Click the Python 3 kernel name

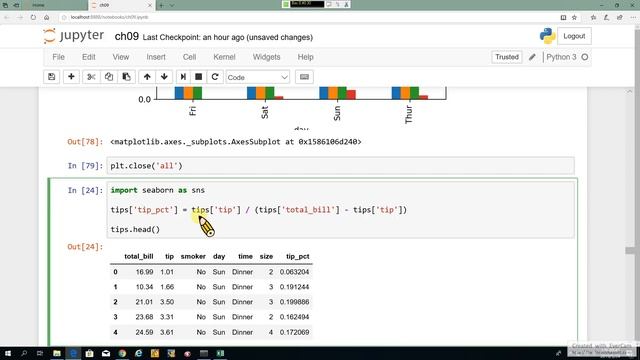pyautogui.click(x=561, y=57)
